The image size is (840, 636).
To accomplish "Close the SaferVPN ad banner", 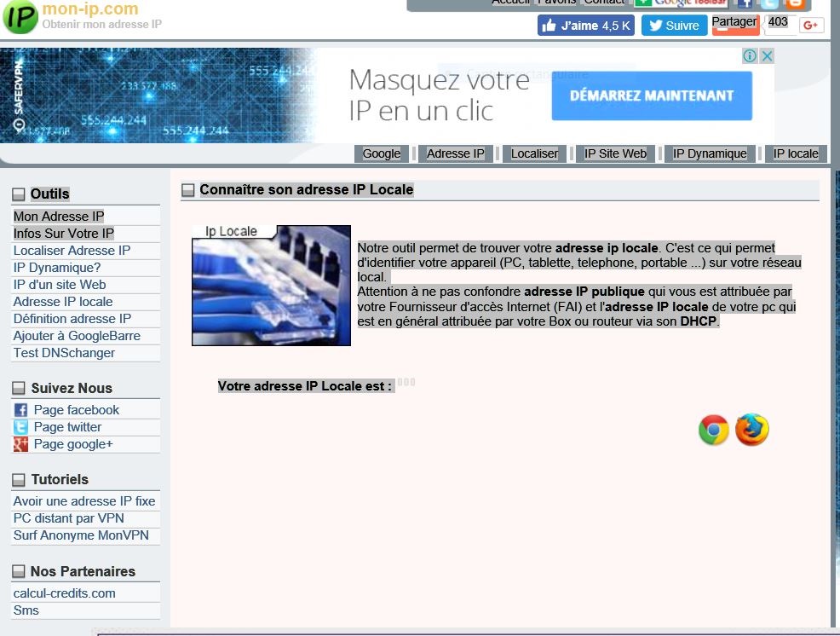I will pyautogui.click(x=766, y=55).
